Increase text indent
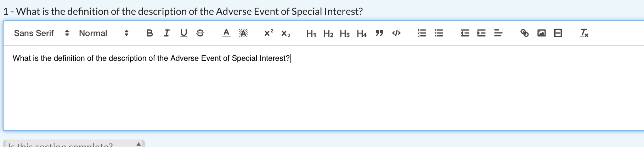The width and height of the screenshot is (644, 147). click(481, 33)
